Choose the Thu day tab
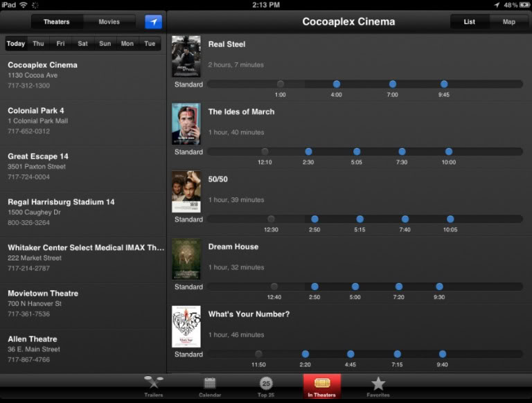Viewport: 532px width, 403px height. [x=38, y=44]
